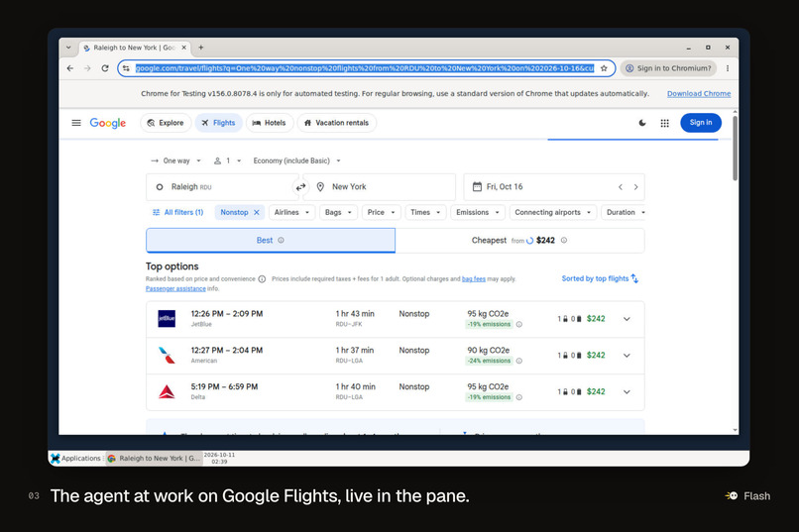
Task: Click the Delta airline logo
Action: (167, 392)
